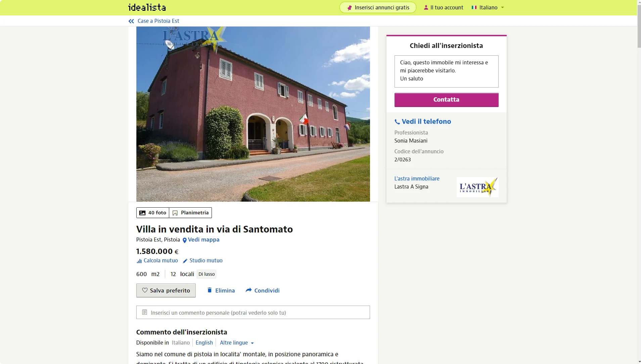The image size is (641, 364).
Task: Switch comment language to English
Action: coord(204,343)
